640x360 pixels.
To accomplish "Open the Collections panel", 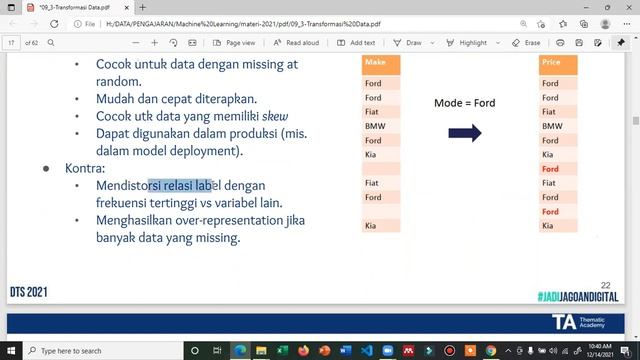I will point(584,24).
